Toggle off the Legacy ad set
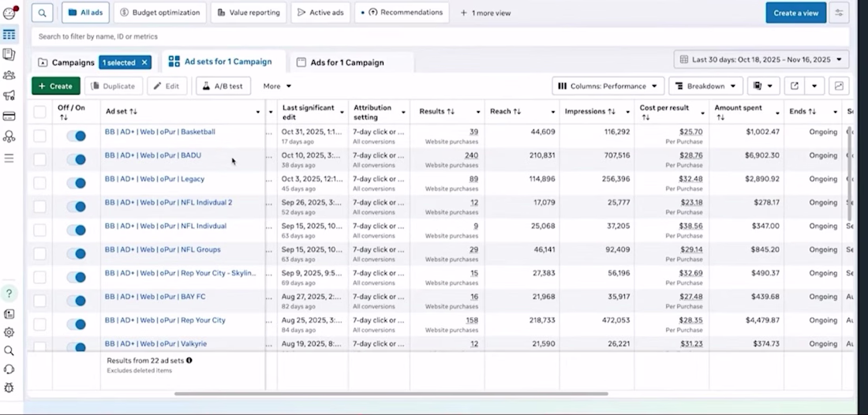 (x=77, y=183)
